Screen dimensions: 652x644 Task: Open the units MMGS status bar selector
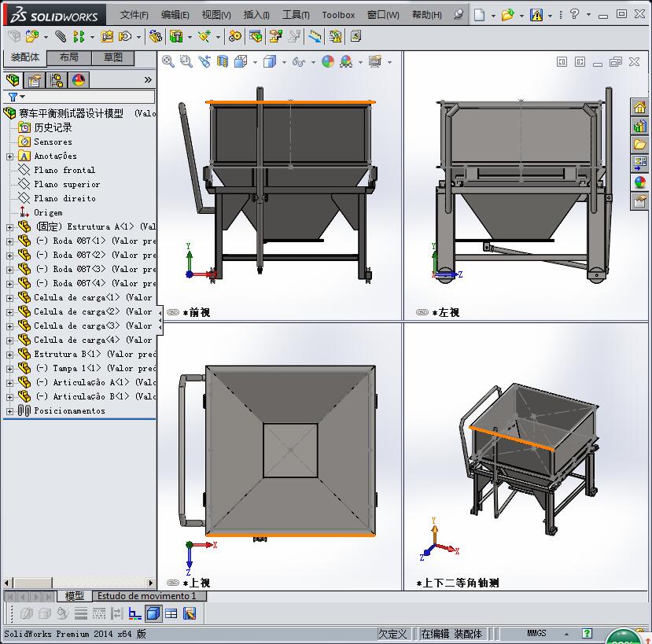point(536,633)
